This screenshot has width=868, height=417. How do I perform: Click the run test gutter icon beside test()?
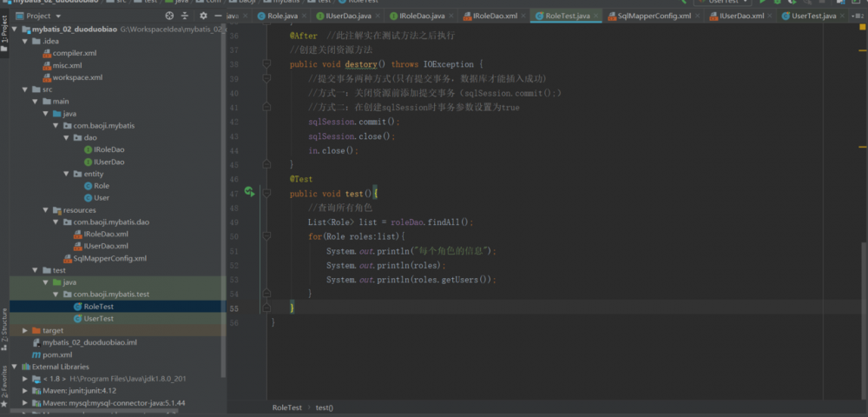pos(248,191)
